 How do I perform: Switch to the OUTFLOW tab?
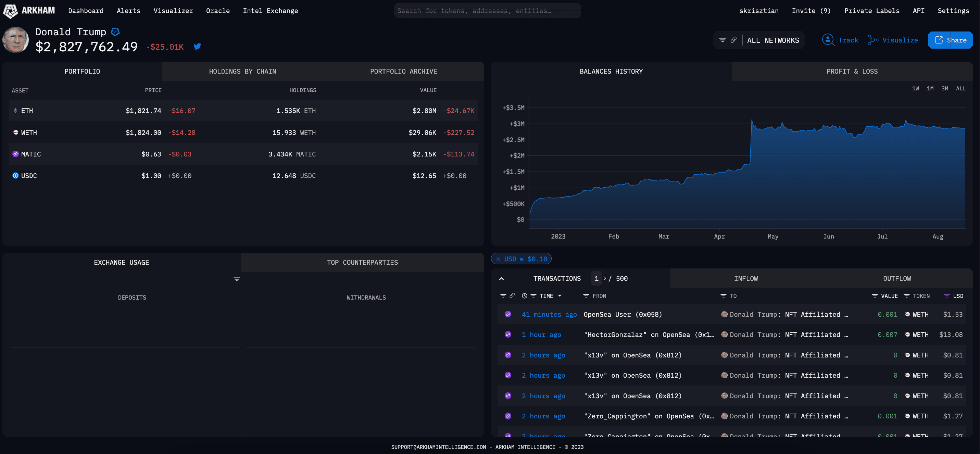pos(897,279)
